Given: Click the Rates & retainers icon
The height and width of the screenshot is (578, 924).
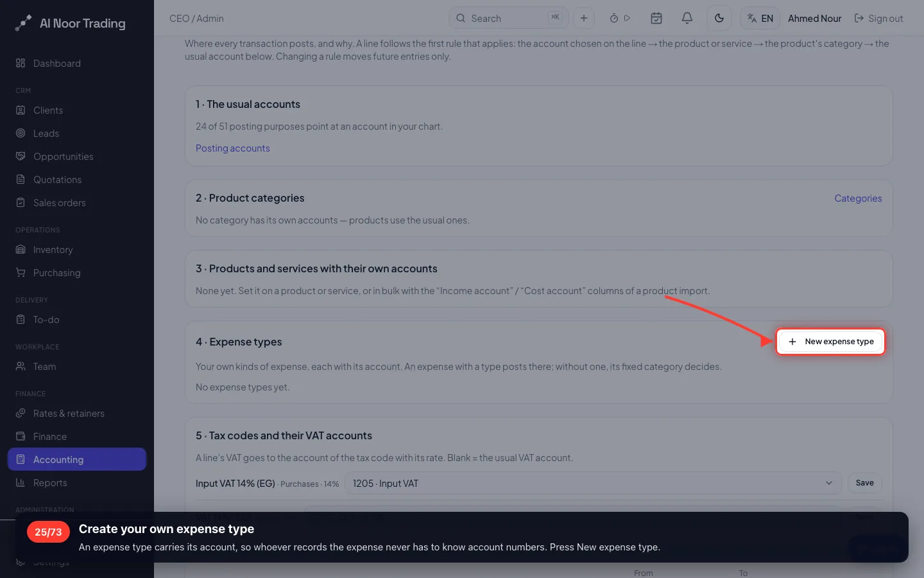Looking at the screenshot, I should pyautogui.click(x=21, y=413).
